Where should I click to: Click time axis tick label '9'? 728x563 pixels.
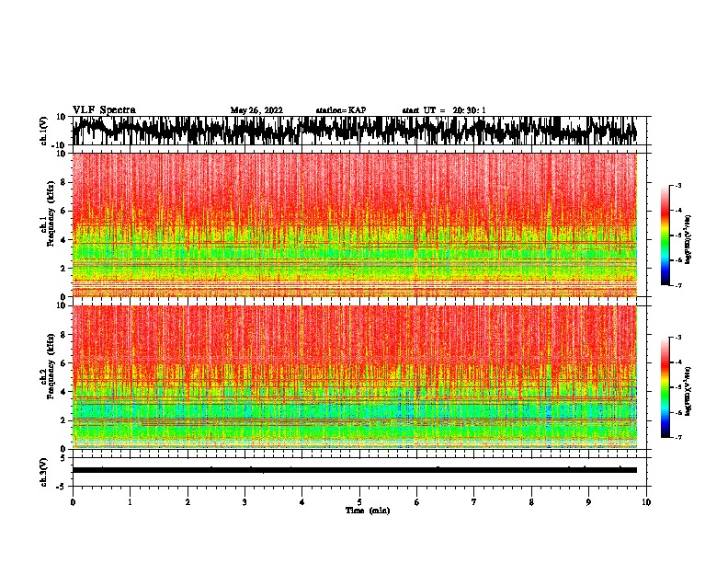pyautogui.click(x=588, y=502)
